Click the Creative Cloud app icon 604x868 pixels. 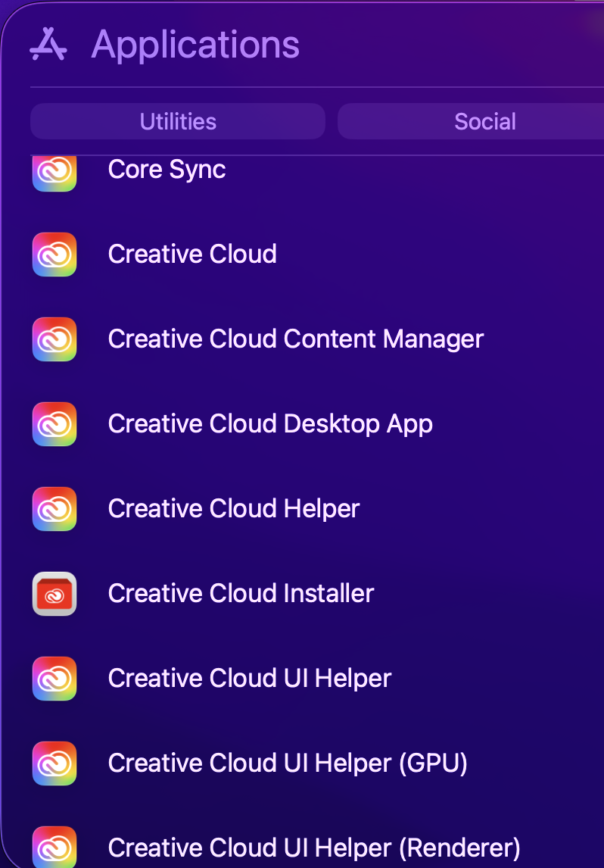[54, 254]
